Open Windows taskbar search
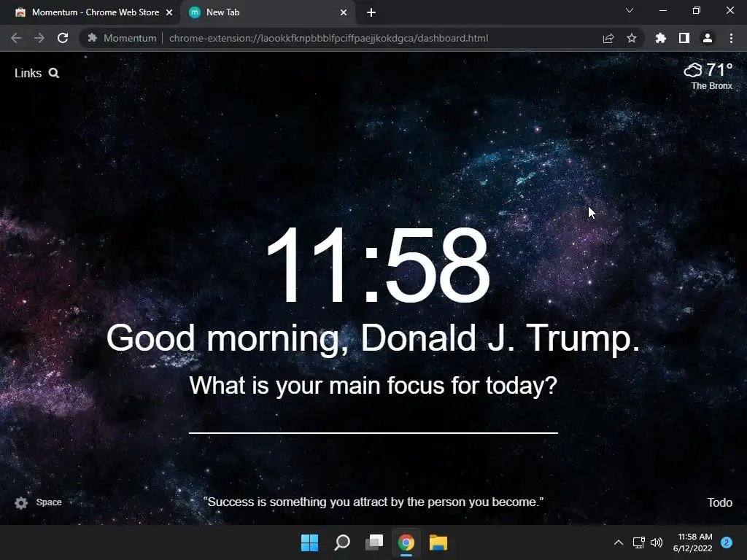747x560 pixels. point(342,542)
